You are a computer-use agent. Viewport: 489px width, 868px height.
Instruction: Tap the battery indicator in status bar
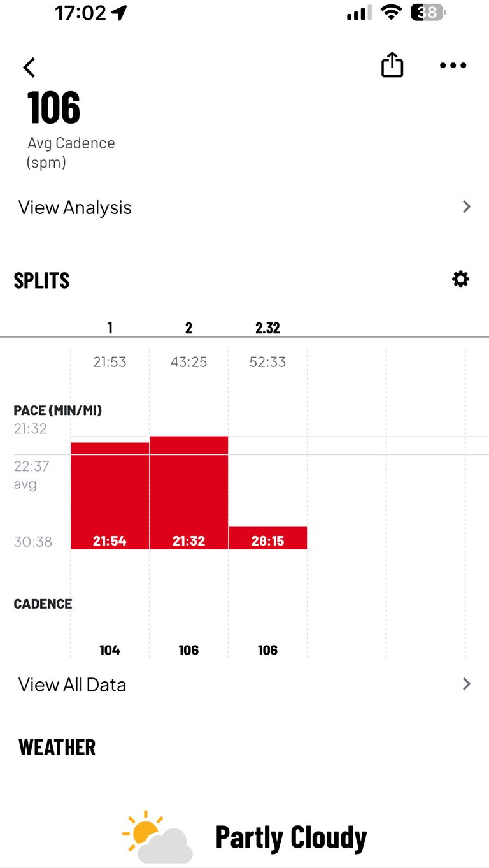(x=429, y=13)
